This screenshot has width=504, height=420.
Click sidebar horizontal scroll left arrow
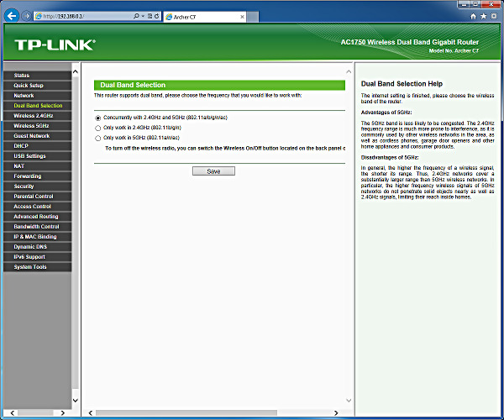[x=13, y=413]
